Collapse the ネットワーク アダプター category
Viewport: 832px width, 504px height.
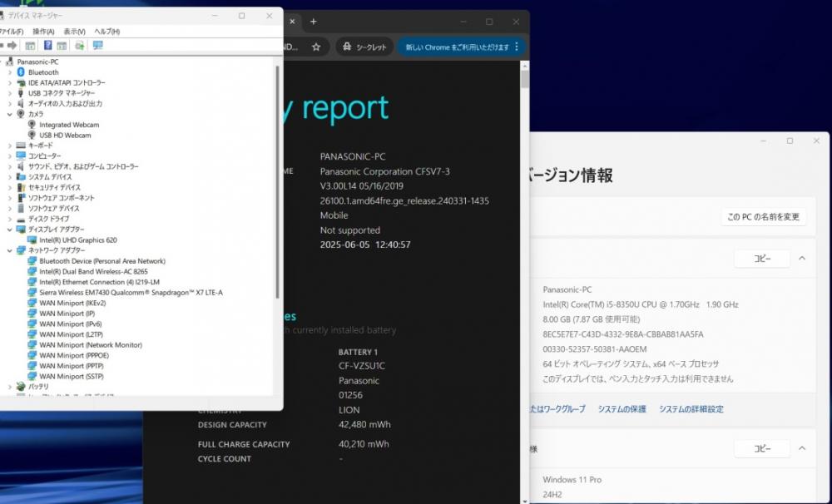pyautogui.click(x=9, y=250)
